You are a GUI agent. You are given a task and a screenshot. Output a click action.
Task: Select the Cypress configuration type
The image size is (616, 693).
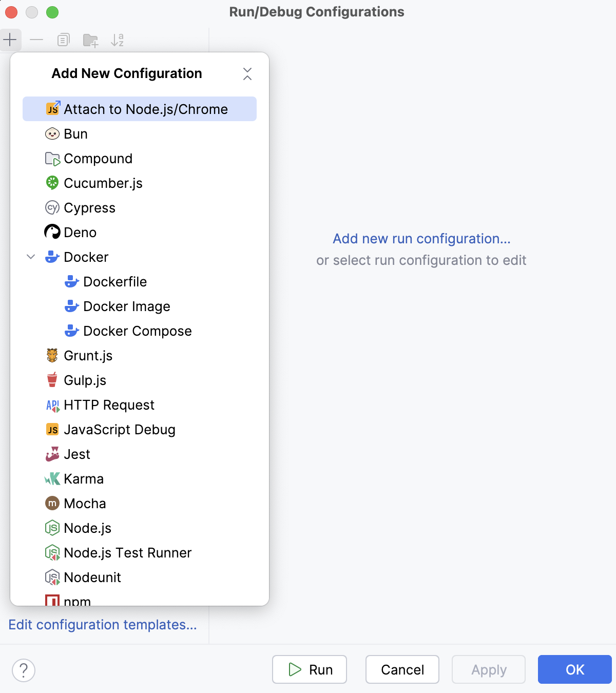pyautogui.click(x=89, y=207)
